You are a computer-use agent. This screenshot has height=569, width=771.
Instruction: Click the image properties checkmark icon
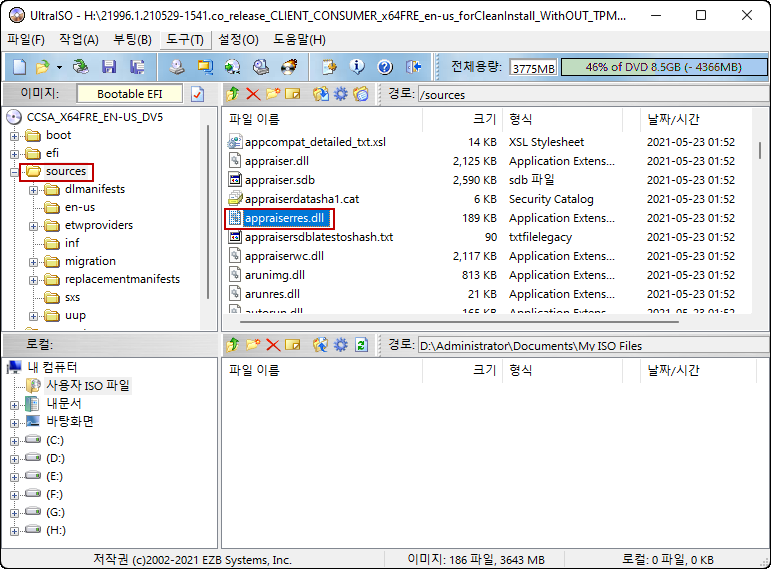point(198,94)
